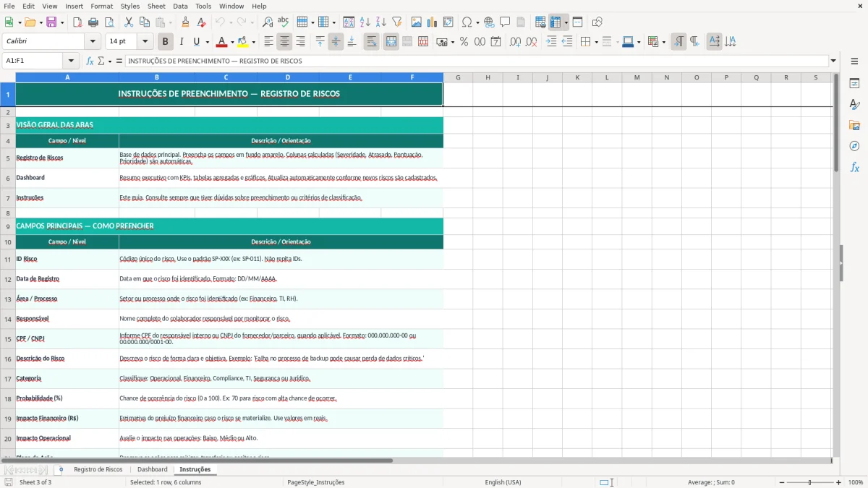Open the sidebar Properties panel

(x=854, y=84)
